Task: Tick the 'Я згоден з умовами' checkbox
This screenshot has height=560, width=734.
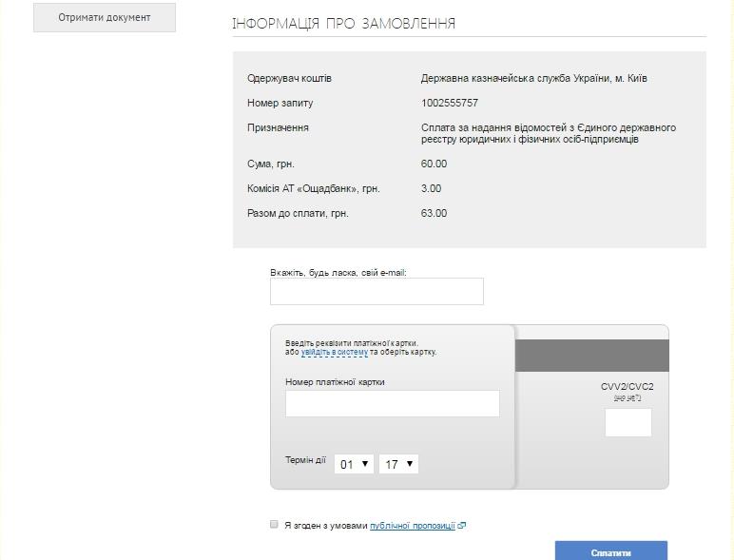Action: pyautogui.click(x=275, y=524)
